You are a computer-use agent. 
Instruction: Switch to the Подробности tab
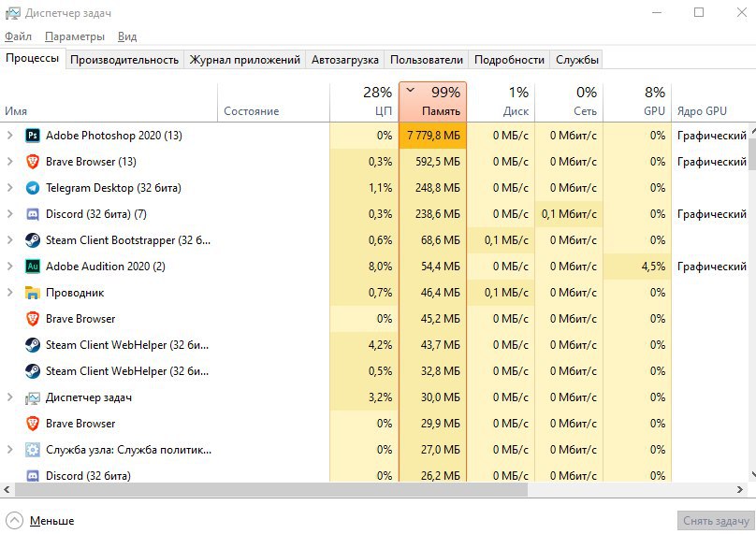509,60
